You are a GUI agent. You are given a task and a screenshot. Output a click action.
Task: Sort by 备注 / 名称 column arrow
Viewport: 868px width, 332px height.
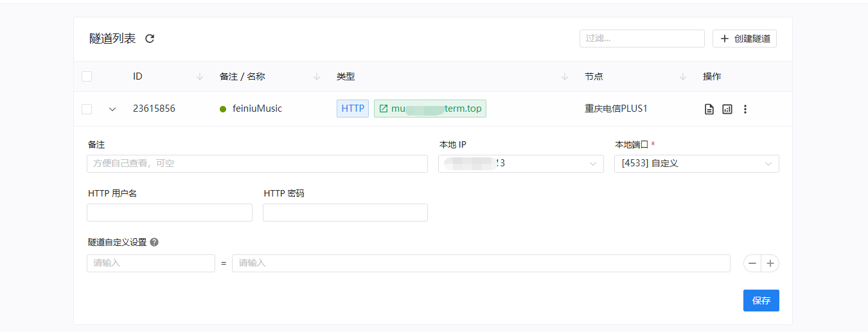click(x=317, y=76)
